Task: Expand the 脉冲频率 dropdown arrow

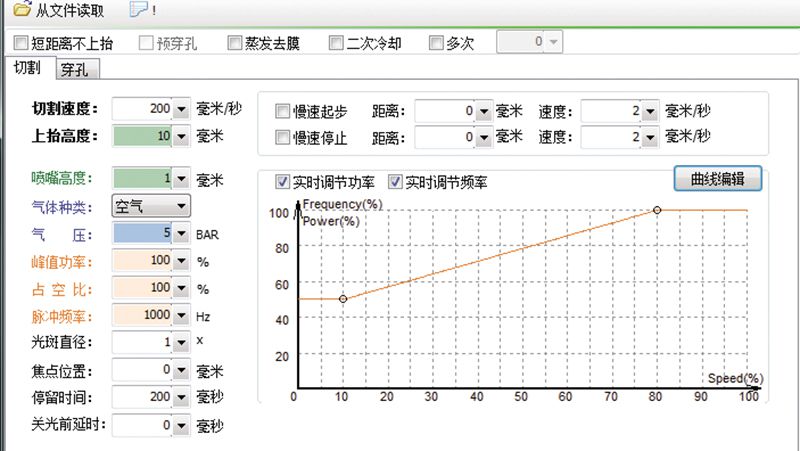Action: point(181,315)
